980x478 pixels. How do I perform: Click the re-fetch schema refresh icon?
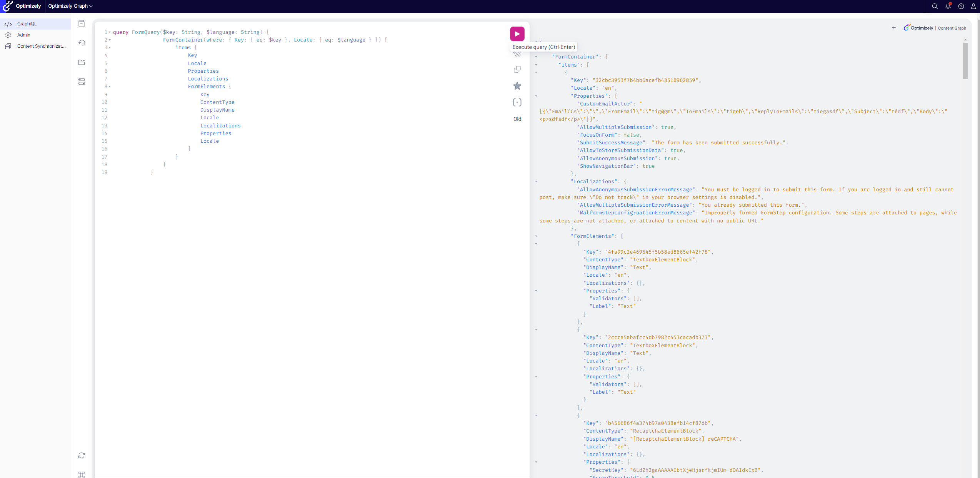click(x=82, y=455)
